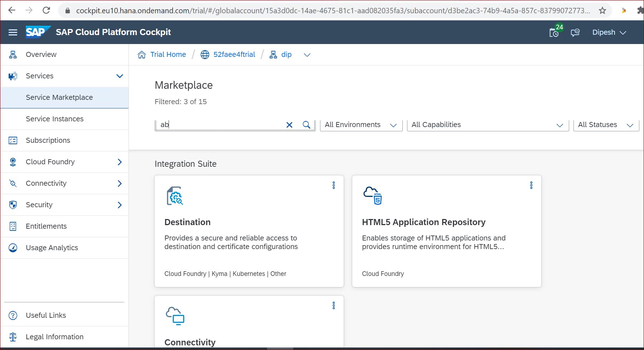The height and width of the screenshot is (350, 644).
Task: Click the globe icon beside 52faee4ftrial
Action: [x=204, y=54]
